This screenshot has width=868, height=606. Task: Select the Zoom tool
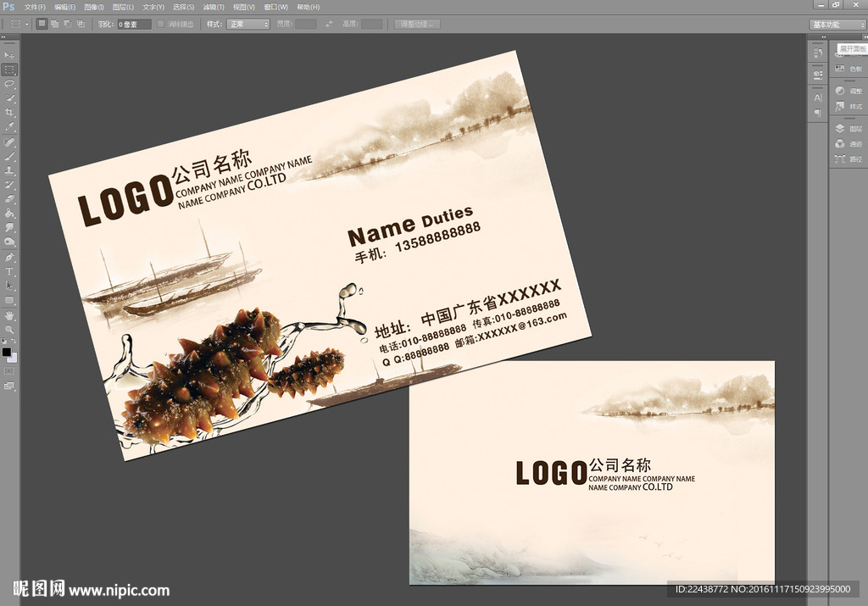(9, 330)
